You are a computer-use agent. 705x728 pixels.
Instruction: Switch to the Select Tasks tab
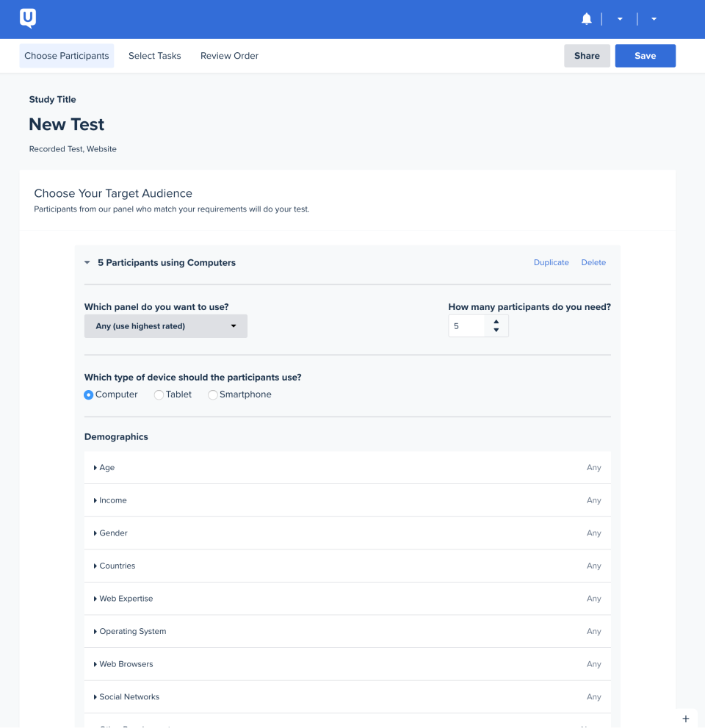point(154,55)
